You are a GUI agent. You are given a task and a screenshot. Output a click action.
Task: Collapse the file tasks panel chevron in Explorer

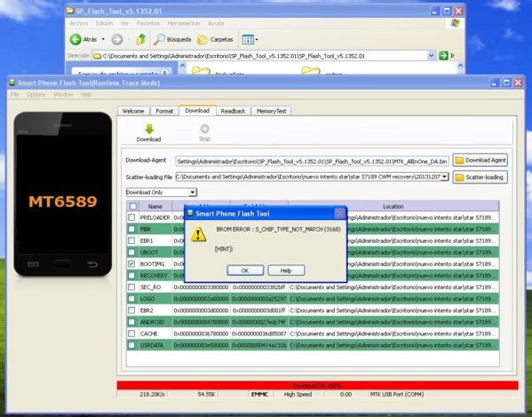(165, 72)
